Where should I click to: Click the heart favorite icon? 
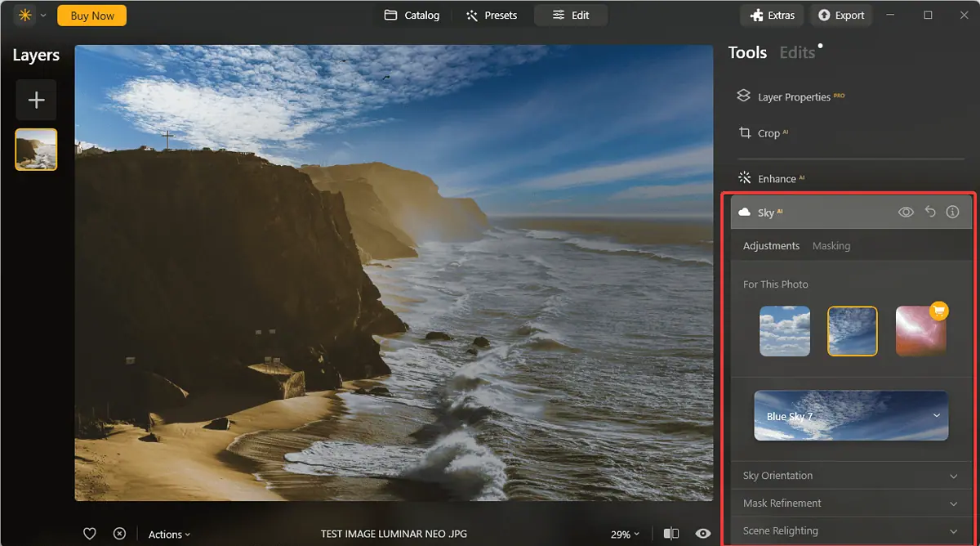pos(90,534)
